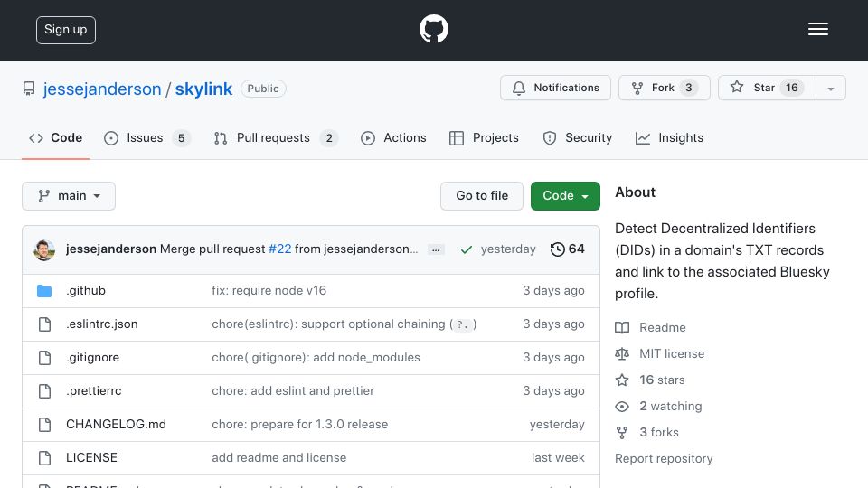Click the file icon for .prettierrc
The width and height of the screenshot is (868, 488).
pyautogui.click(x=45, y=391)
